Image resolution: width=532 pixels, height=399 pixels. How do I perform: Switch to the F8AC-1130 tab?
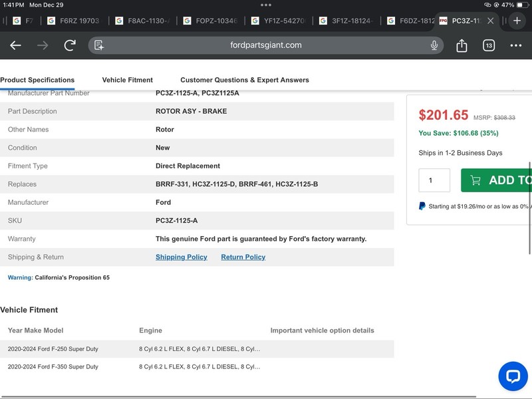pos(142,21)
